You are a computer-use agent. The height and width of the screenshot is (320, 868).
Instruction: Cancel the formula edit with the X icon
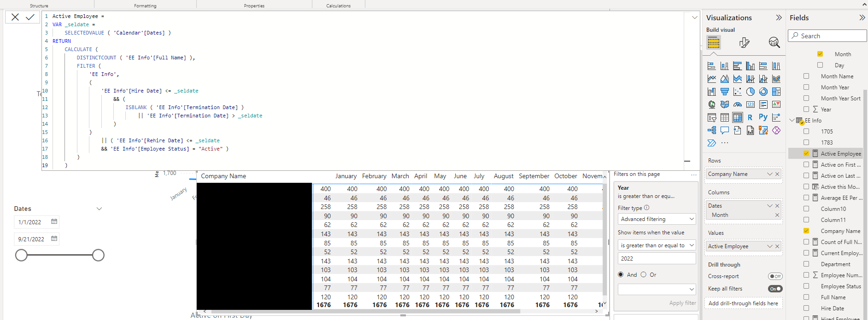15,17
